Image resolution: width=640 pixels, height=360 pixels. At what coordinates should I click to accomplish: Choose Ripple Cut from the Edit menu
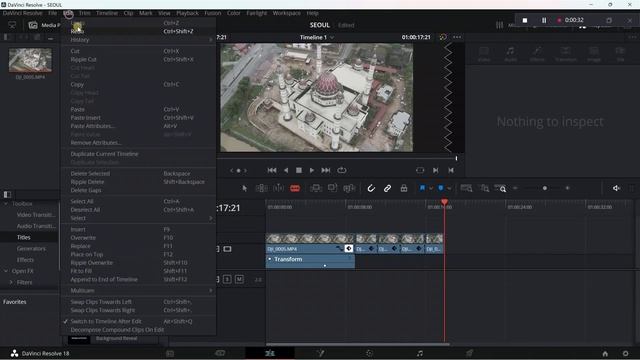[x=139, y=59]
